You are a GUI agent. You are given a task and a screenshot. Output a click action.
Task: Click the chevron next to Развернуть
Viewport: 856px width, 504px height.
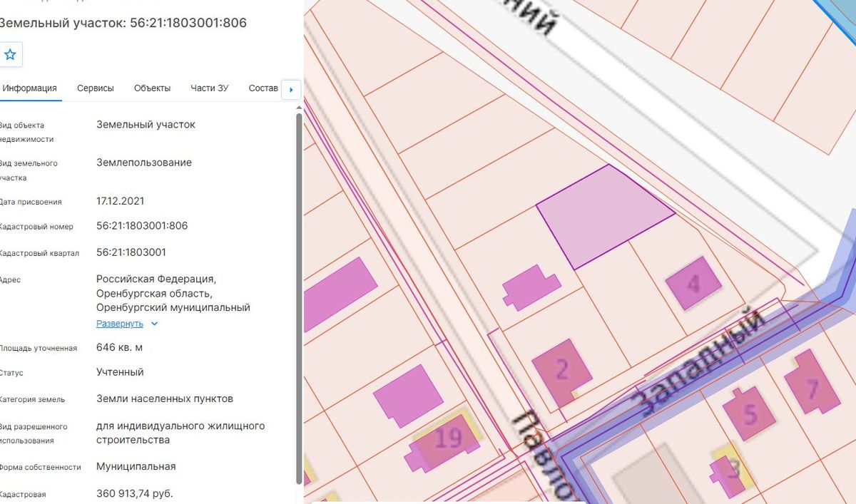(154, 324)
